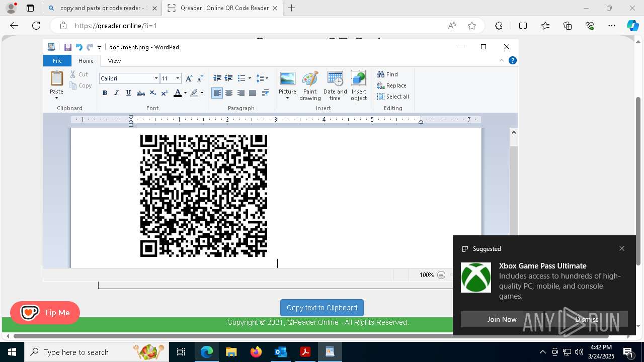Align text left in WordPad
Screen dimensions: 644x362
click(x=217, y=93)
